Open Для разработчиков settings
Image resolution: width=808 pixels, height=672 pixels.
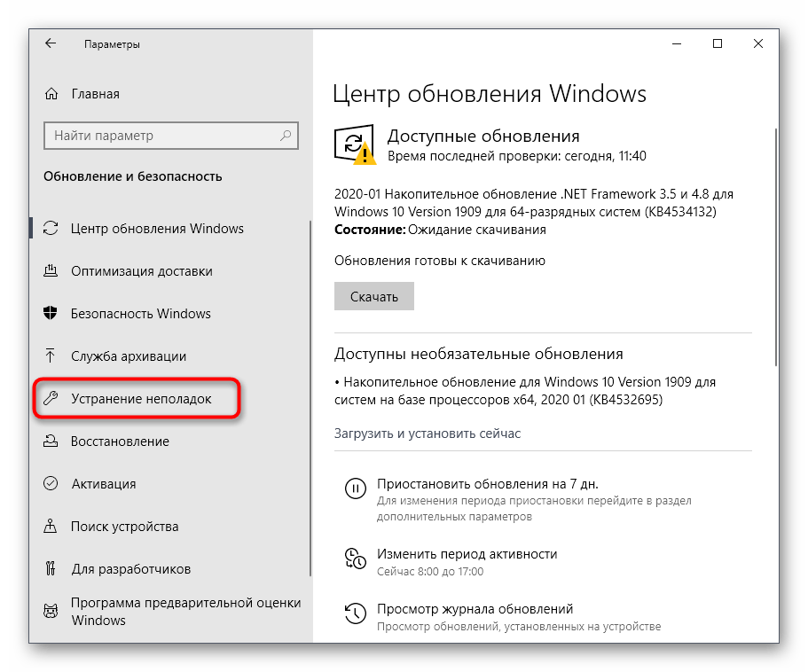pyautogui.click(x=130, y=569)
